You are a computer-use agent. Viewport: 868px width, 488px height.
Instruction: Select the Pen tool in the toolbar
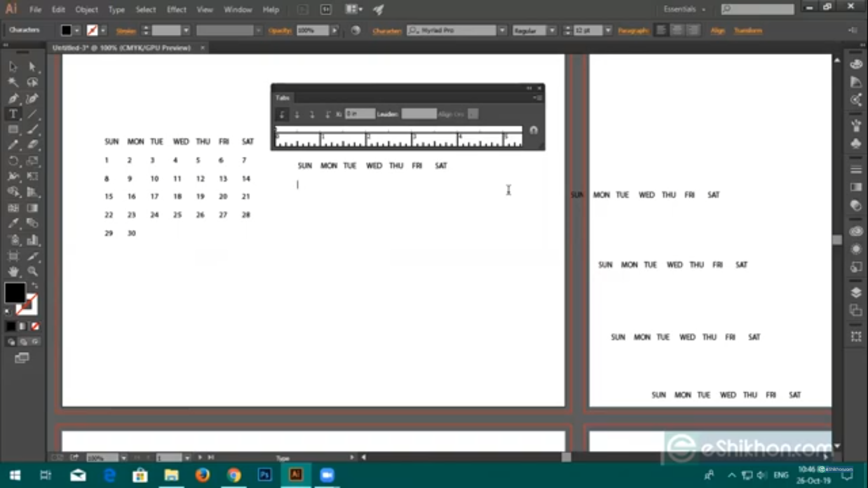point(13,98)
